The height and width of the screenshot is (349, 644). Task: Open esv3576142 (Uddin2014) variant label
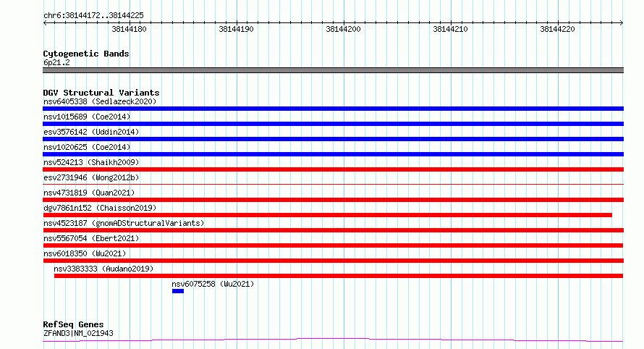pos(91,132)
